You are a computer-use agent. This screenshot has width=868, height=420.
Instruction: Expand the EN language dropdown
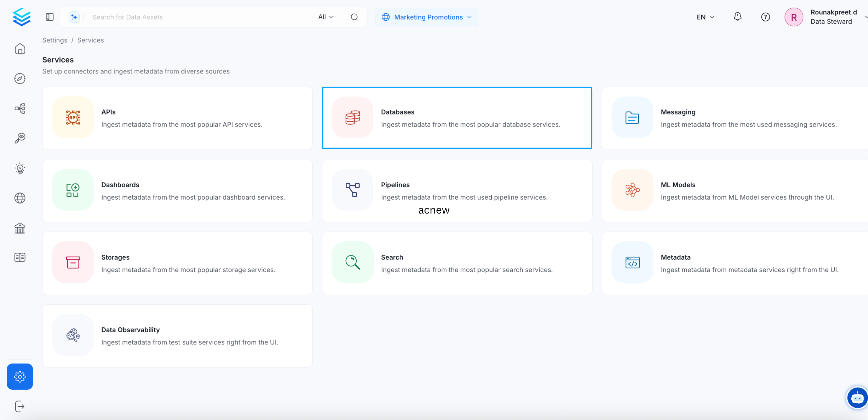pos(705,17)
